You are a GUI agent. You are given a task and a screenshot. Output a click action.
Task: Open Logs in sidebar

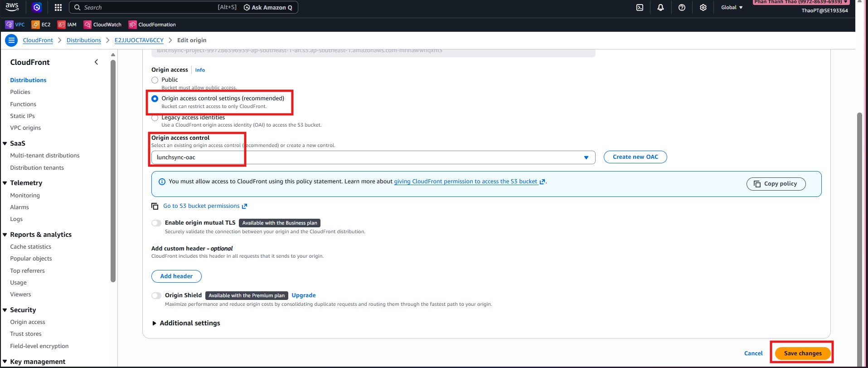16,219
